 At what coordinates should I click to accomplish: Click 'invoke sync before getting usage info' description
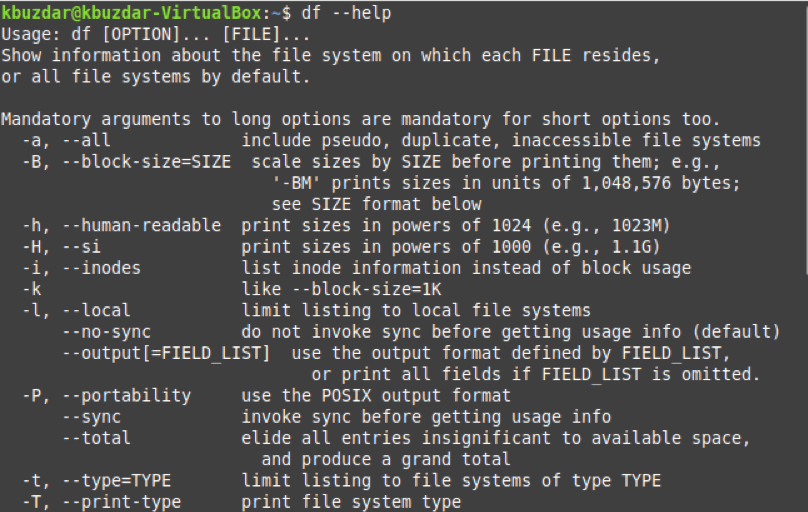coord(426,417)
